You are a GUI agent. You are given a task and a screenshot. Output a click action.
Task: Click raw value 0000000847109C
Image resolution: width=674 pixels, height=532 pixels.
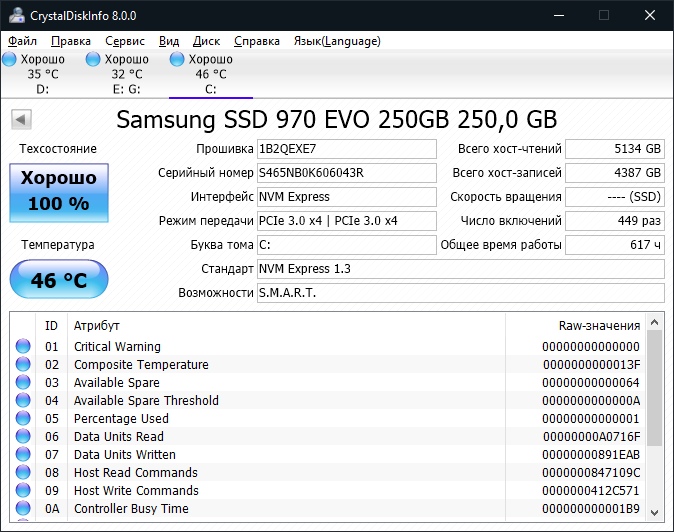[591, 473]
